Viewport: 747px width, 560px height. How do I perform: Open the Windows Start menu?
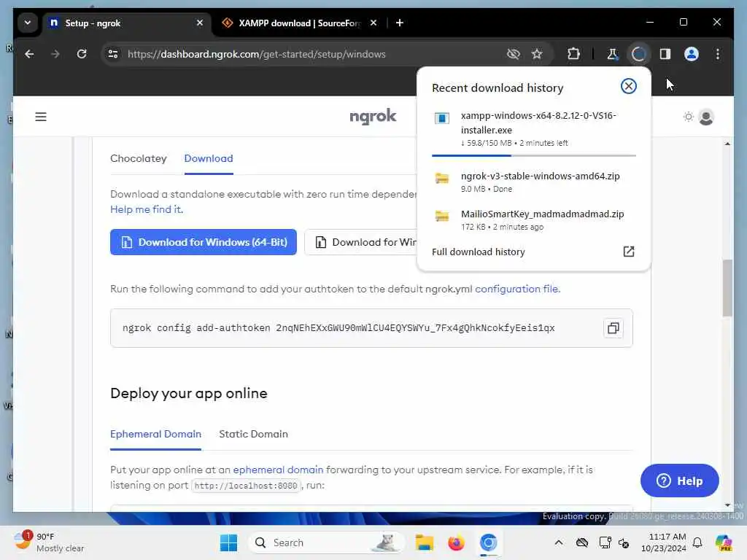tap(228, 542)
